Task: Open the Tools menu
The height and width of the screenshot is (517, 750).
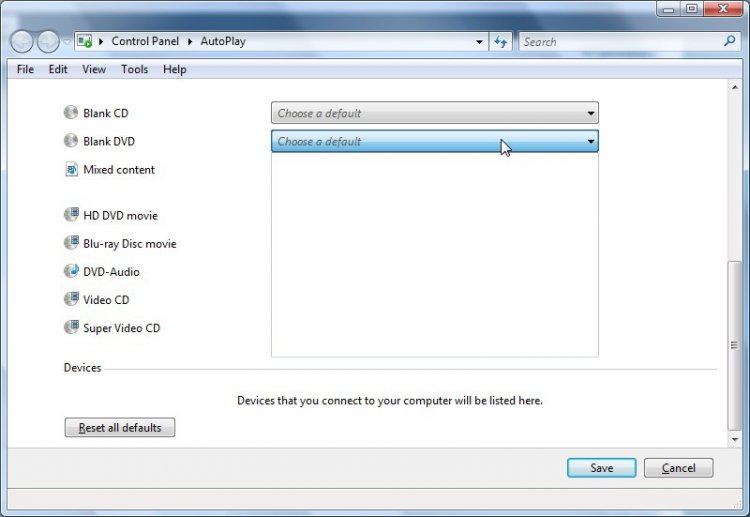Action: click(134, 69)
